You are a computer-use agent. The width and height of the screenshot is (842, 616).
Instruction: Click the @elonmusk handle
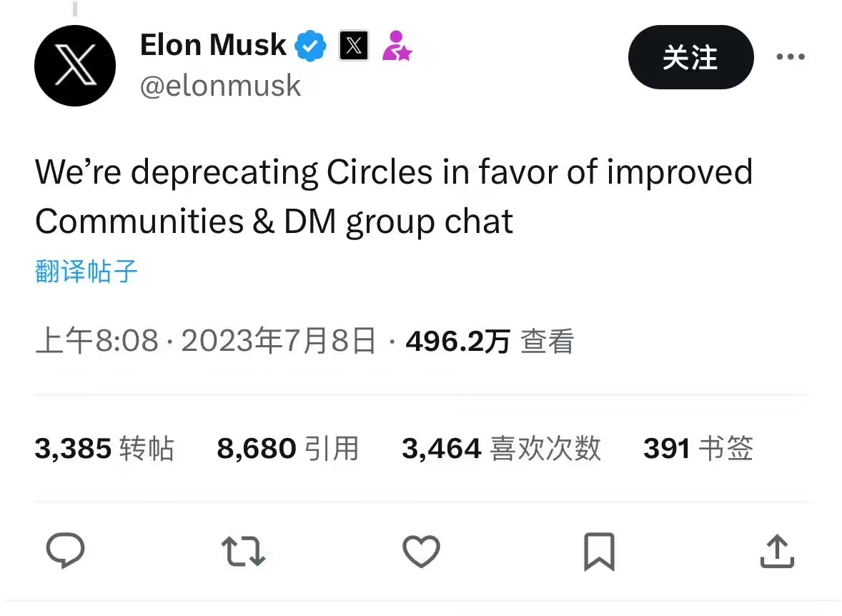pyautogui.click(x=221, y=86)
